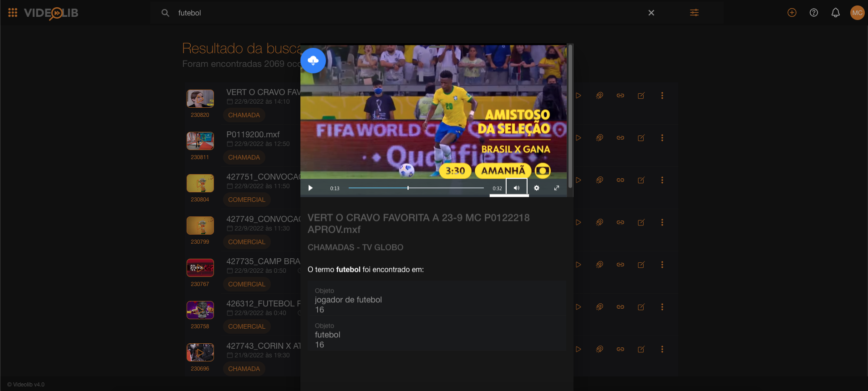Screen dimensions: 868x391
Task: Copy link for row 230758
Action: click(x=620, y=307)
